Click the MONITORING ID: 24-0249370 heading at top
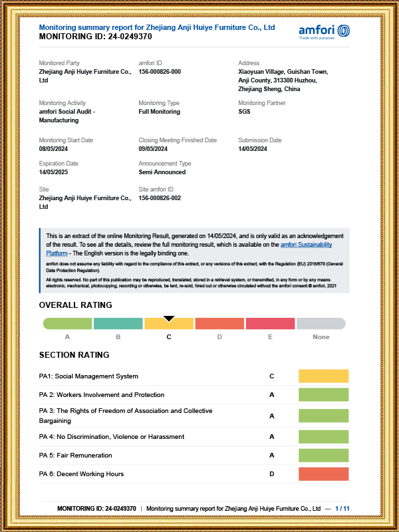Screen dimensions: 399x532 tap(96, 37)
